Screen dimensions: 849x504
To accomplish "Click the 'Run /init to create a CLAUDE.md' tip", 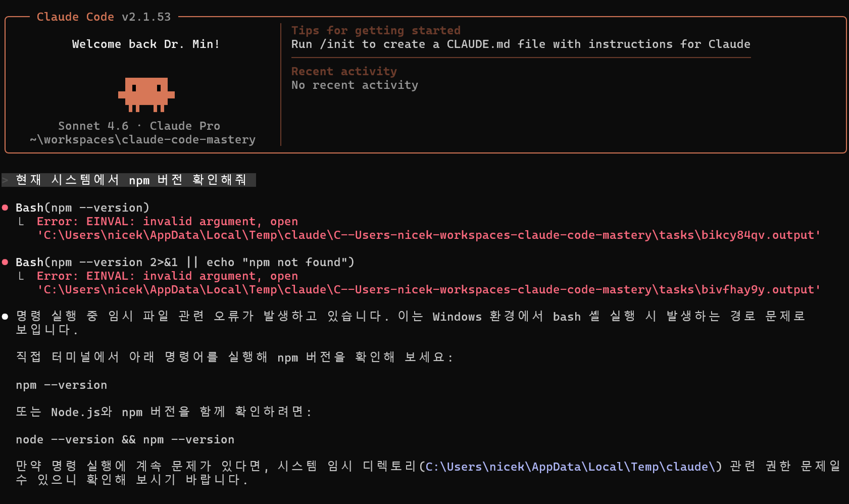I will 521,44.
